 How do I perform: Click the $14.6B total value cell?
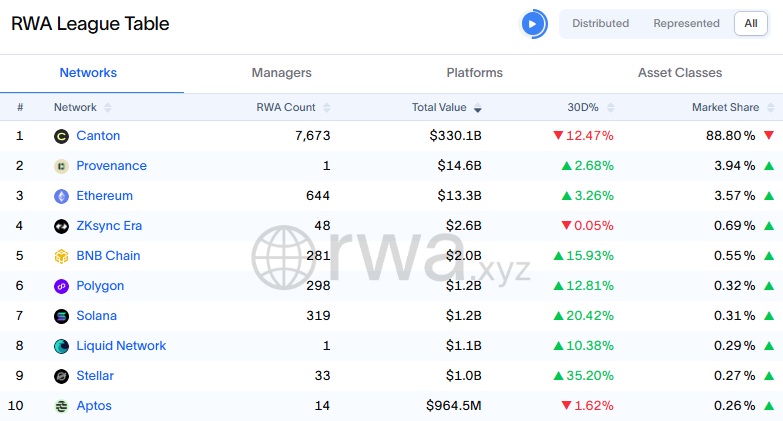[459, 166]
